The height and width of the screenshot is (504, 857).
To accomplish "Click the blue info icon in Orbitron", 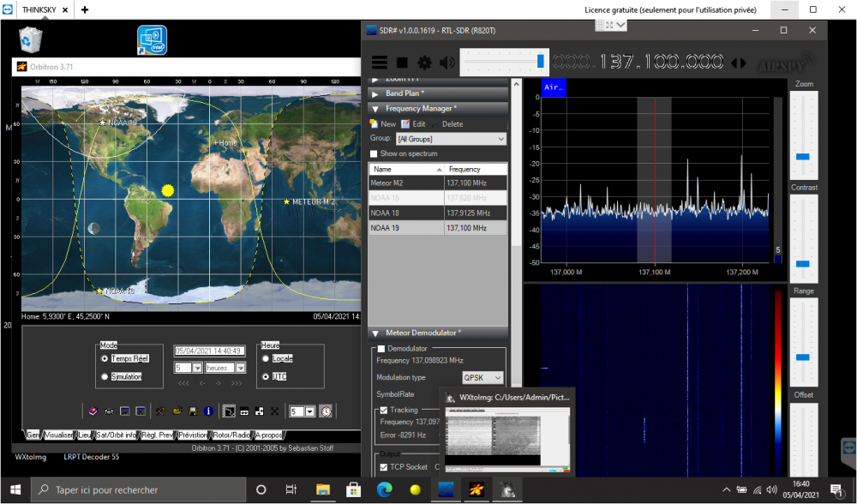I will [x=208, y=411].
